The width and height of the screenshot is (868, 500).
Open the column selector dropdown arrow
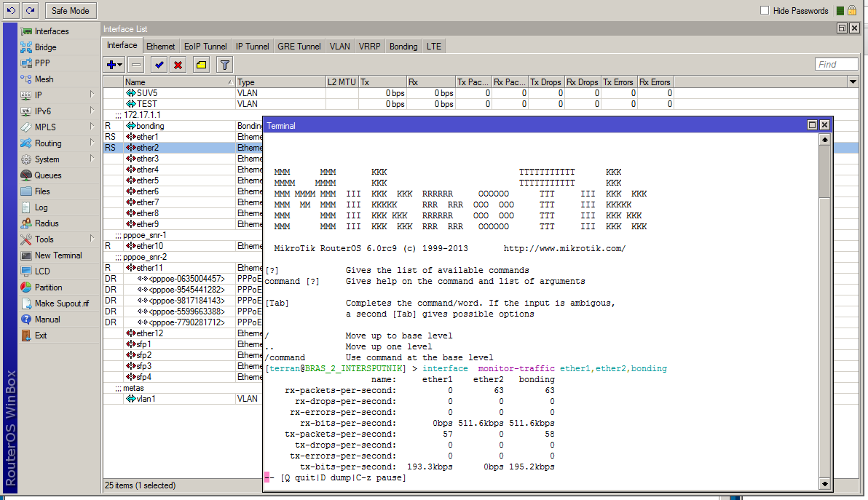[853, 82]
